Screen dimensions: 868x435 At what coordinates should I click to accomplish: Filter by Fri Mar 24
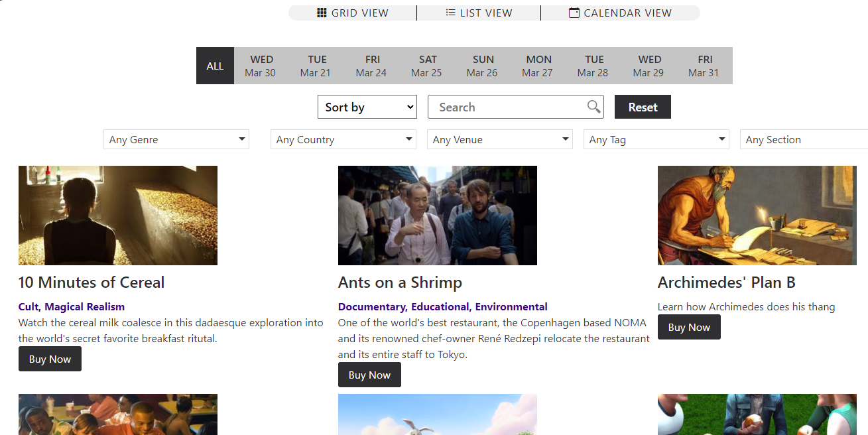[x=372, y=66]
